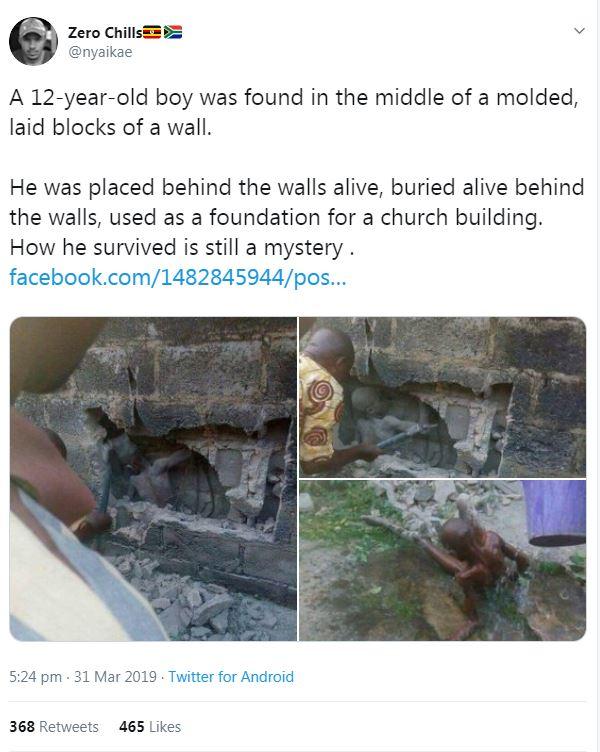Click the paragraph about the church building foundation

coord(297,217)
